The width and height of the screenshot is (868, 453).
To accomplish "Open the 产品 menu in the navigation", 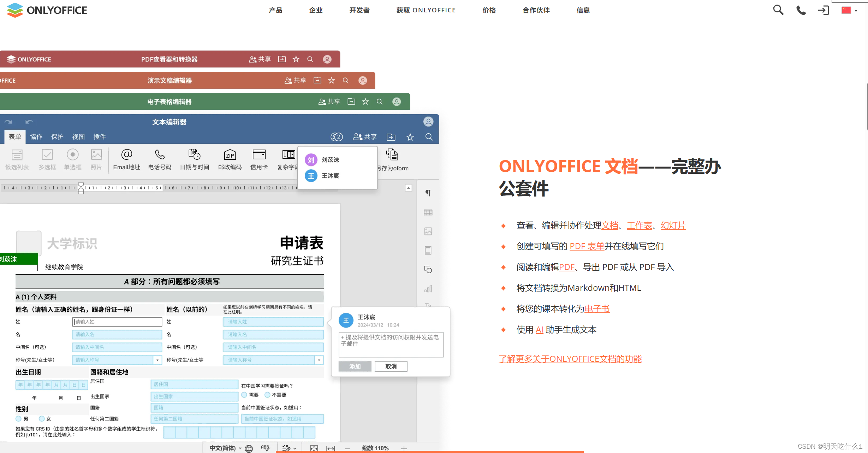I will (x=275, y=10).
